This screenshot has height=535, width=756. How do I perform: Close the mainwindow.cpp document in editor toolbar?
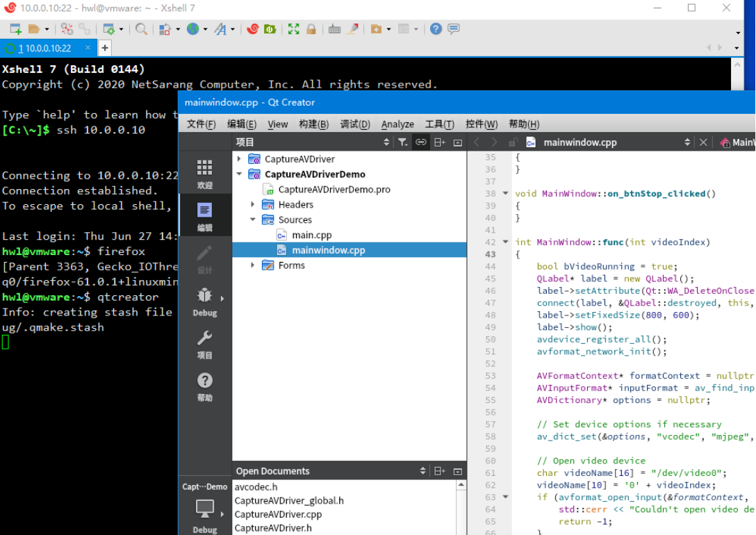(703, 142)
